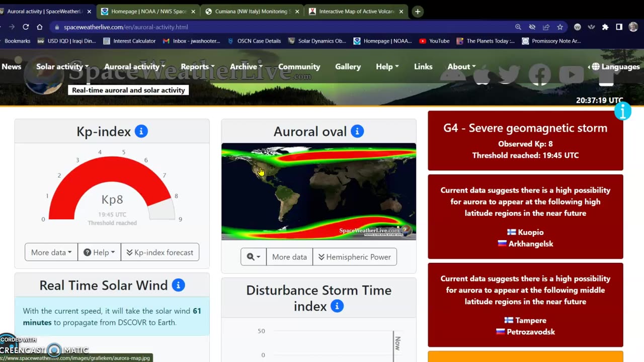
Task: Reload the page with the refresh icon
Action: click(26, 27)
